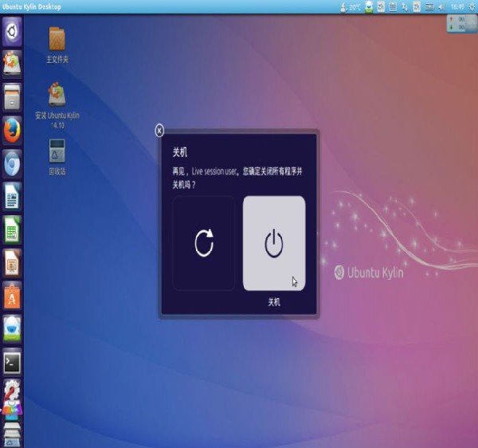This screenshot has height=448, width=478.
Task: Click the power-off button in shutdown dialog
Action: tap(273, 243)
